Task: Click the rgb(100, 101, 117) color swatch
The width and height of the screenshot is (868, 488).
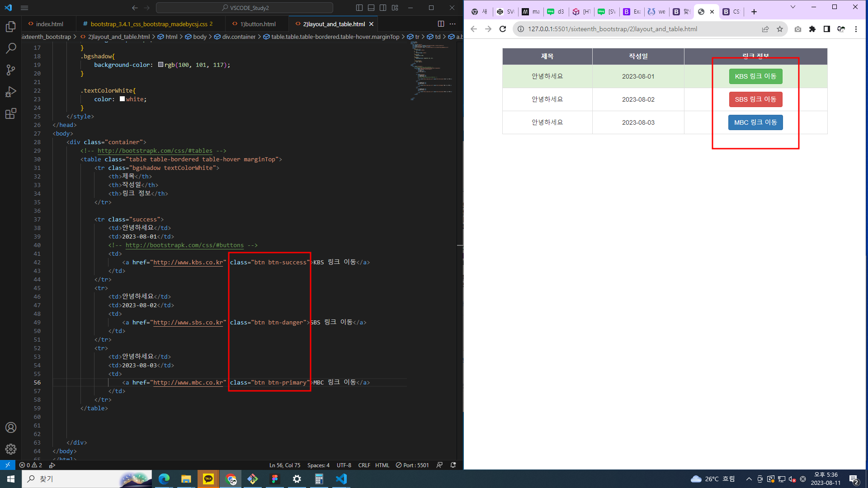Action: click(160, 65)
